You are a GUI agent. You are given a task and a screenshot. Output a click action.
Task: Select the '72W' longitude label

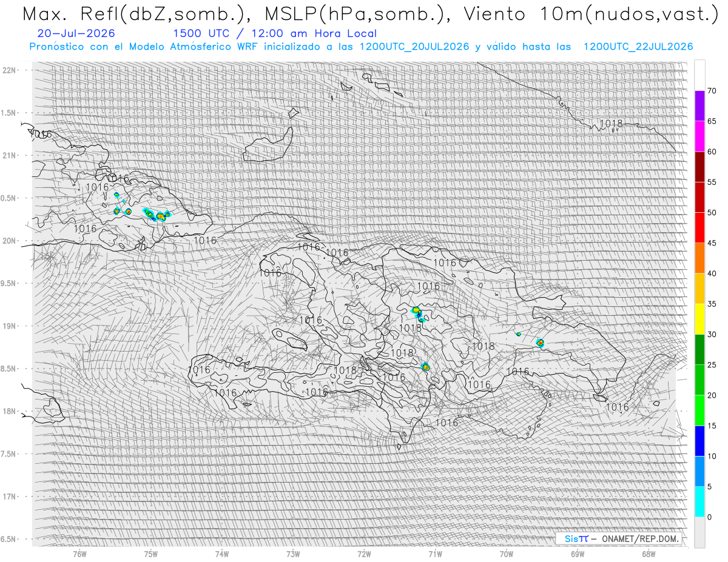coord(364,554)
